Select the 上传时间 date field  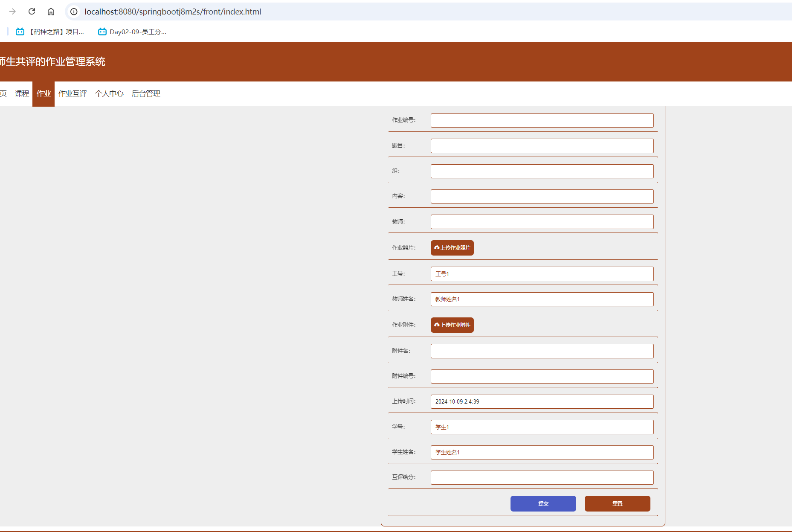[x=542, y=401]
